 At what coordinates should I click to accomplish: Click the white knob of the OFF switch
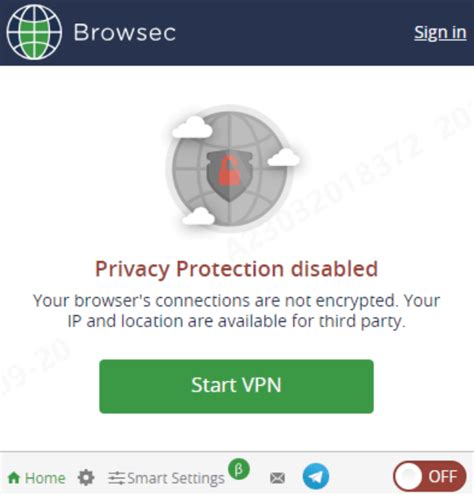point(409,476)
